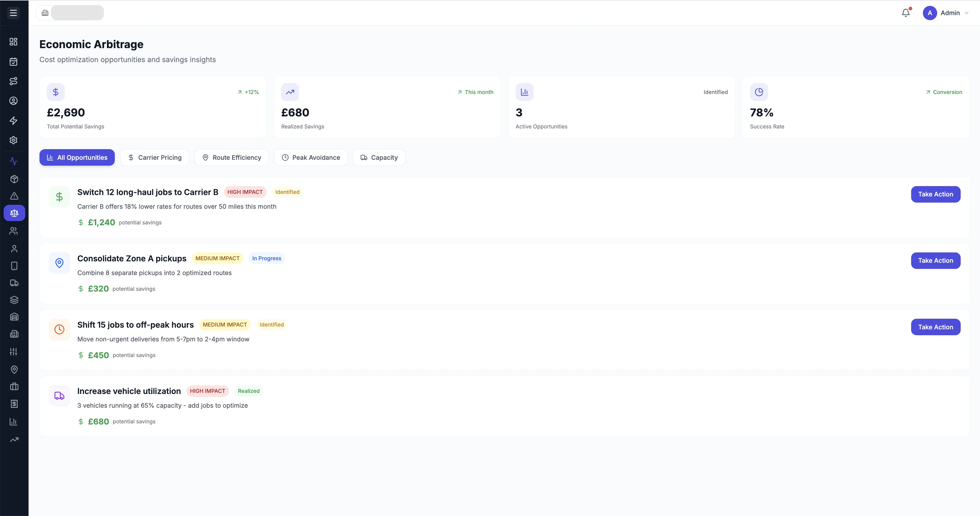Open the map pin location icon in sidebar
Image resolution: width=980 pixels, height=516 pixels.
click(14, 369)
